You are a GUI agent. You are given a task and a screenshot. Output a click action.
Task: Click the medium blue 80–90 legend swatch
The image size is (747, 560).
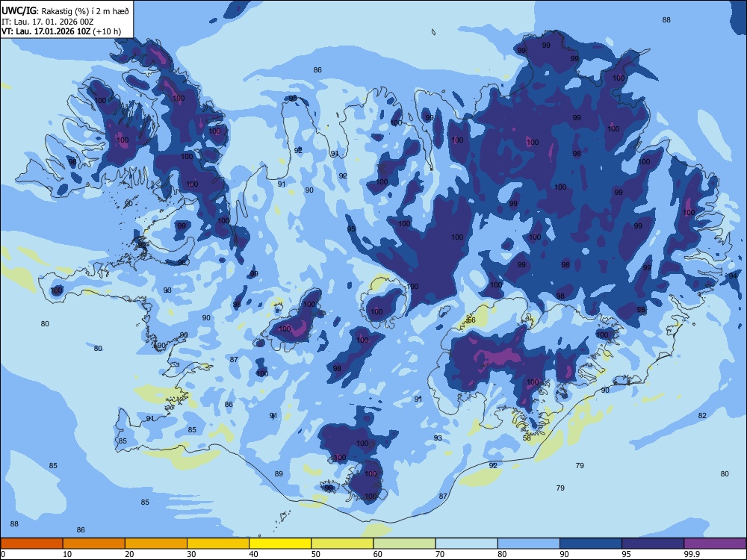(x=529, y=544)
